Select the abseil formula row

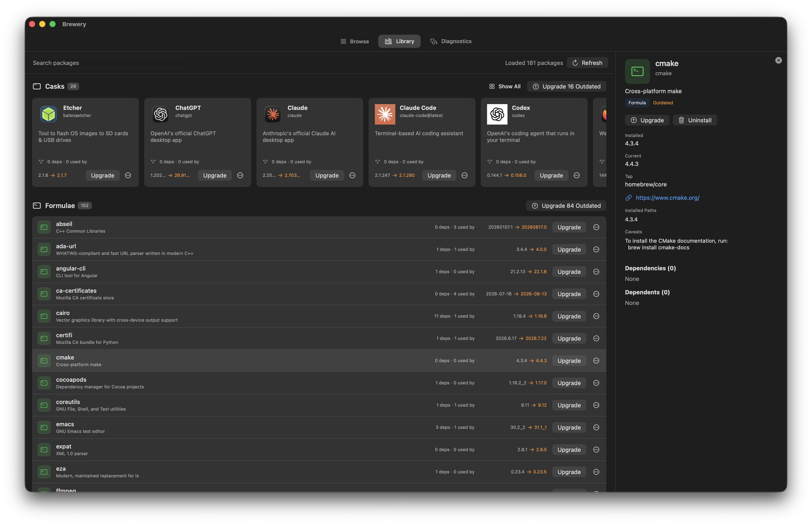pyautogui.click(x=319, y=227)
